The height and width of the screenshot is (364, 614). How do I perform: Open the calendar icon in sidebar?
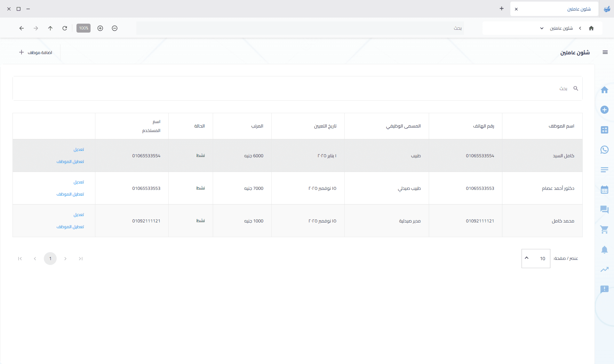pyautogui.click(x=604, y=190)
